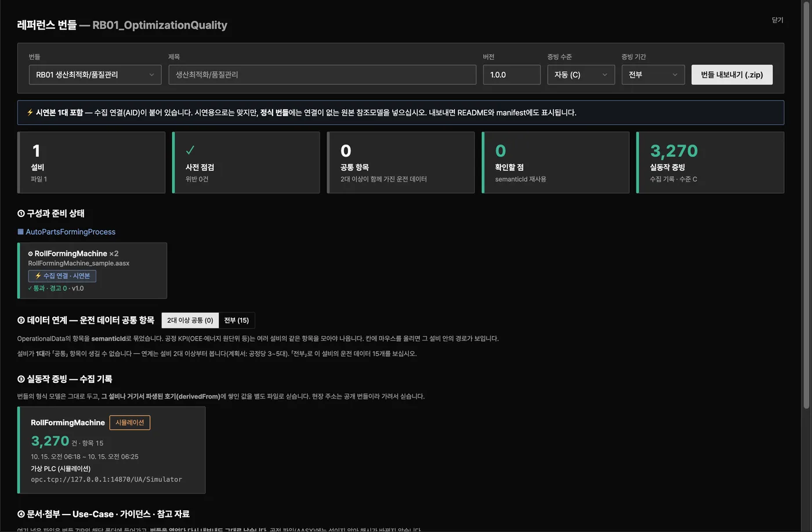Click the 제목 input field

[322, 75]
